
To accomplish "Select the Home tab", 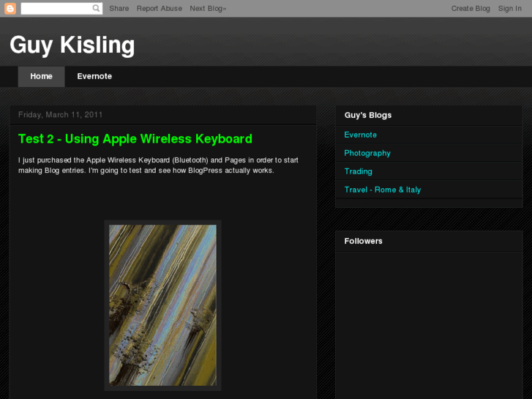I will (42, 76).
